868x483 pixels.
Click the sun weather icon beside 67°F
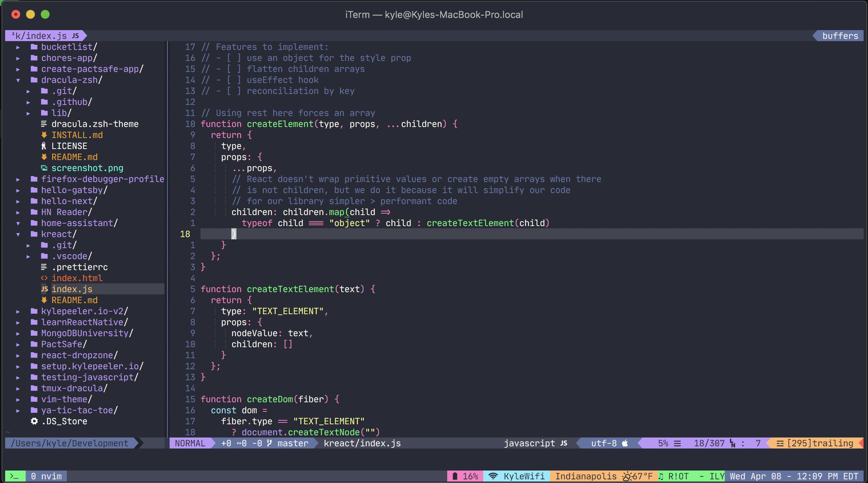(x=627, y=476)
